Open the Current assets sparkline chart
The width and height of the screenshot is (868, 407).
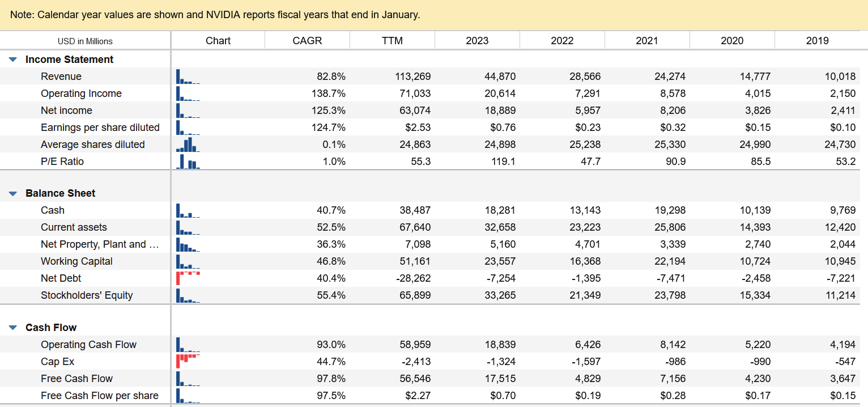point(188,227)
